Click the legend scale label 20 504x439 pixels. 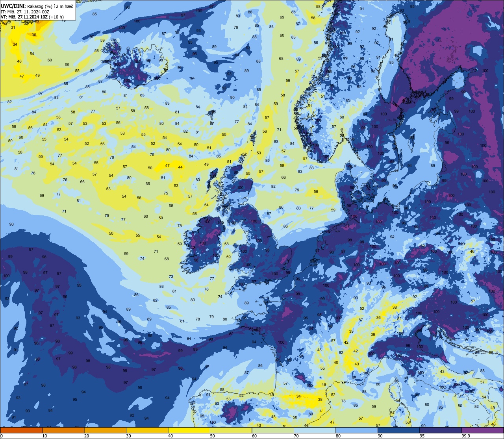[x=87, y=436]
